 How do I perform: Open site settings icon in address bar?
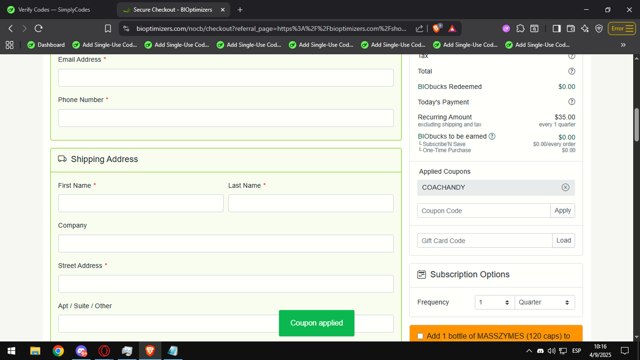coord(126,29)
